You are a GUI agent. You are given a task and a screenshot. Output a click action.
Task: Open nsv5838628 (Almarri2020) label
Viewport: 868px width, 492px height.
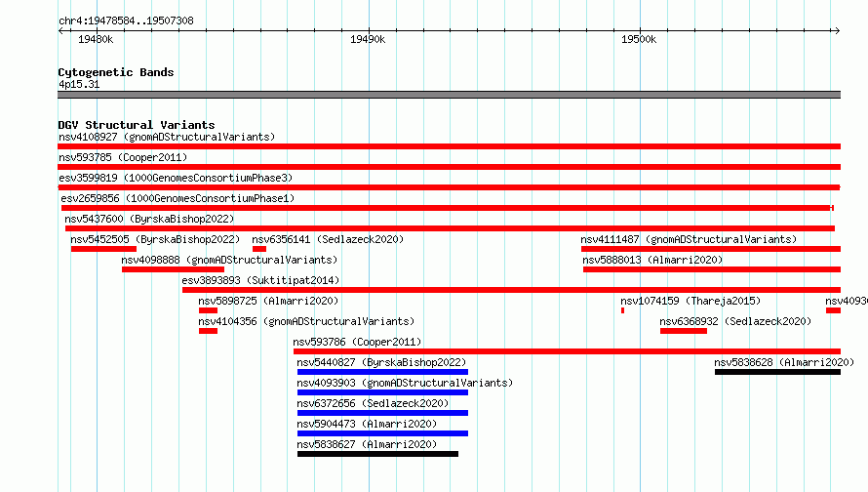784,362
